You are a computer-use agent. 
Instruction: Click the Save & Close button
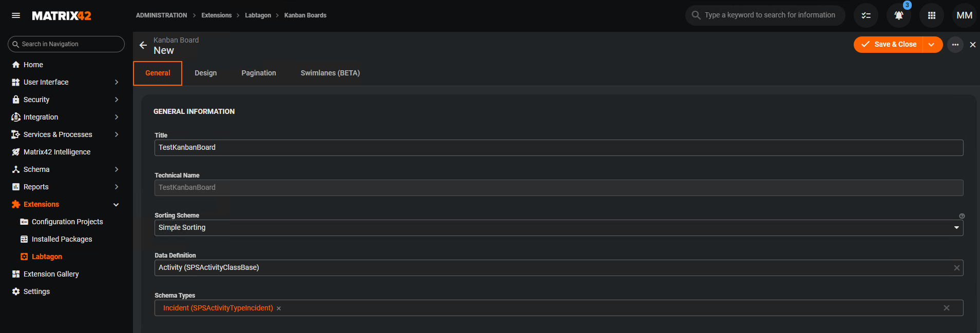889,45
